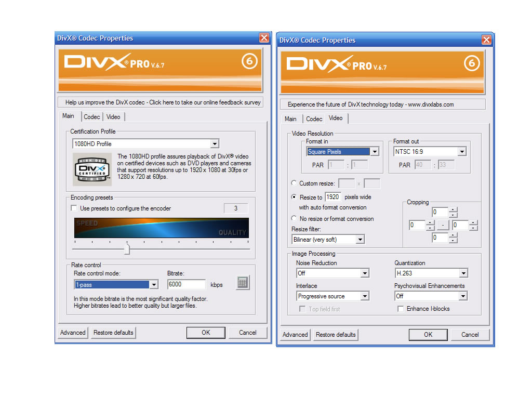Close the right DivX Codec Properties window
The height and width of the screenshot is (395, 532).
pos(486,39)
